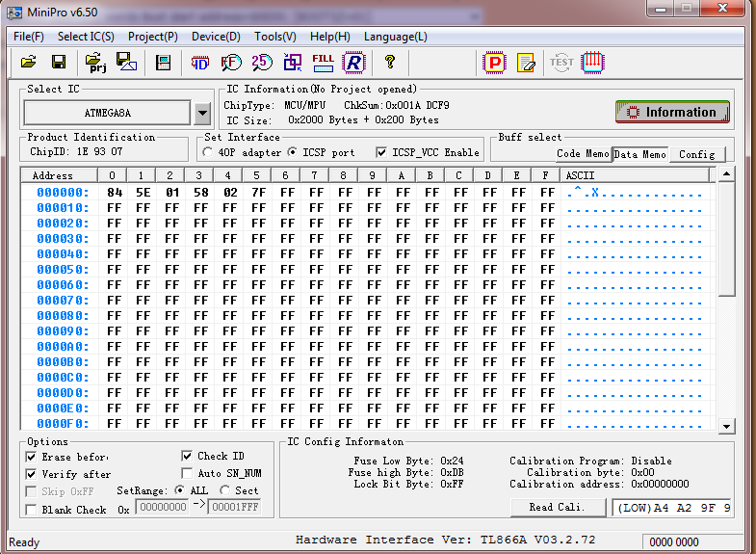Click the yellow question mark help icon
The width and height of the screenshot is (756, 554).
390,63
